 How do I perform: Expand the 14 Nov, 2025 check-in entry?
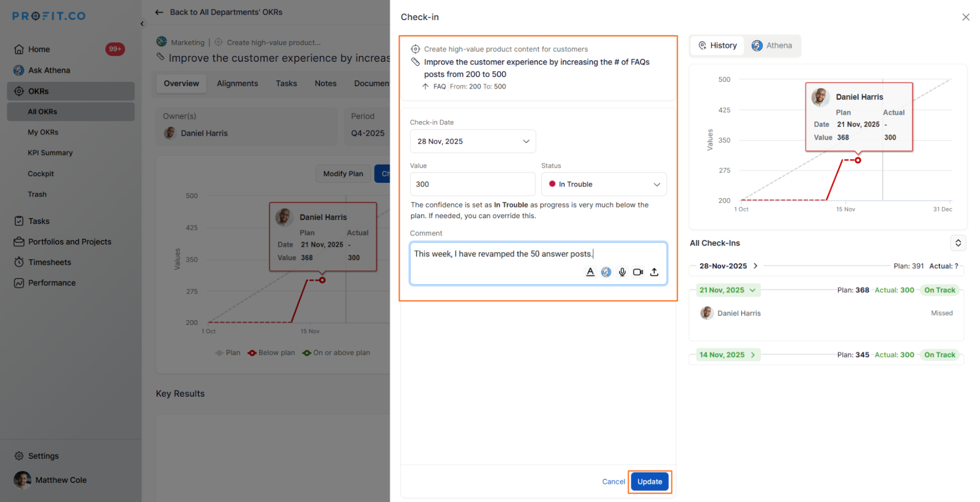pos(753,355)
